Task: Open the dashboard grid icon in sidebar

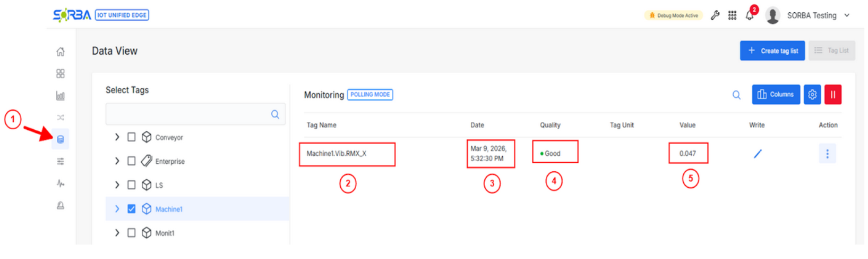Action: click(x=61, y=73)
